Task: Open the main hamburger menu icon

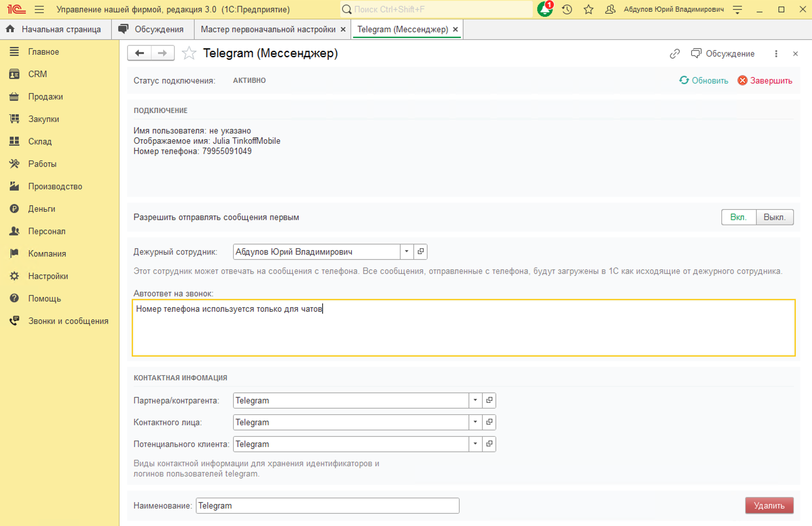Action: click(39, 9)
